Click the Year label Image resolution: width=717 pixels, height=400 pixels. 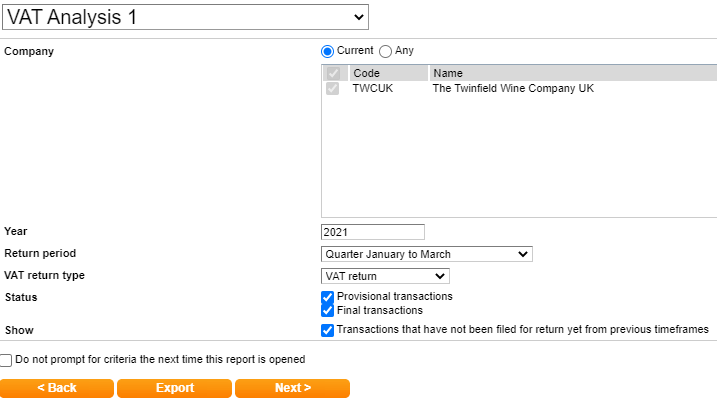tap(16, 231)
